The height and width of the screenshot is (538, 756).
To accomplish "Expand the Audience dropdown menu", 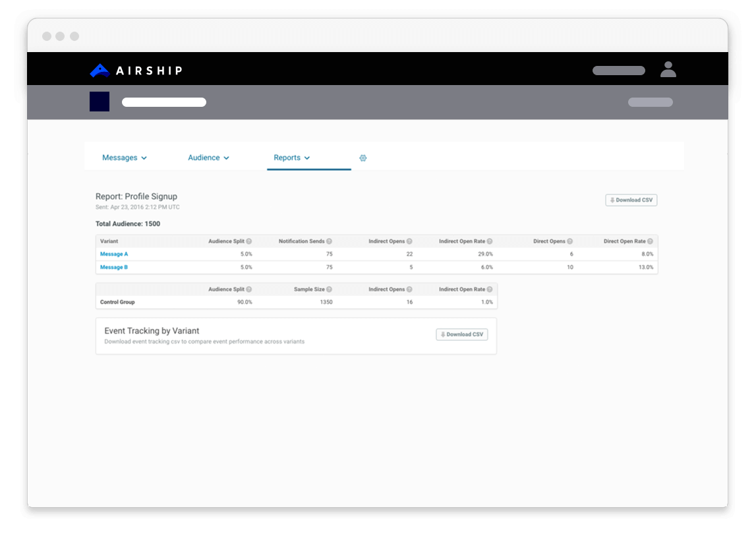I will tap(208, 158).
